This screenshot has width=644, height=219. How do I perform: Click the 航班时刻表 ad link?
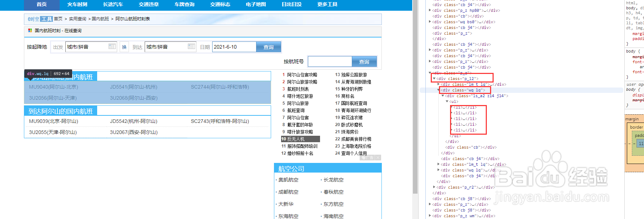point(298,89)
